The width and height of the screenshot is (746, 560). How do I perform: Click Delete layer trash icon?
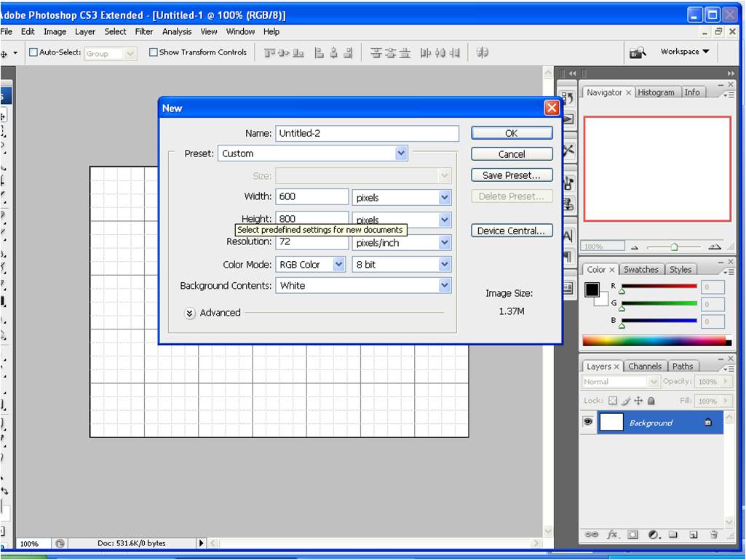(714, 535)
